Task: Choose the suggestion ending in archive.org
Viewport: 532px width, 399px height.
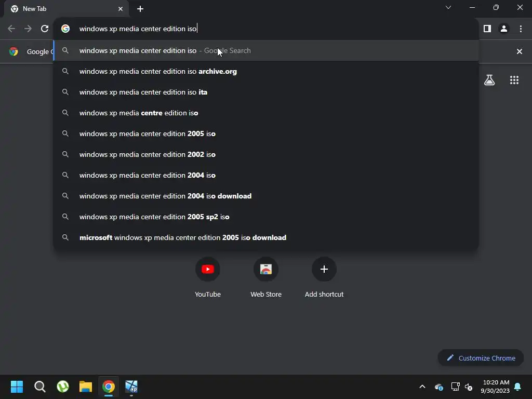Action: [x=266, y=72]
